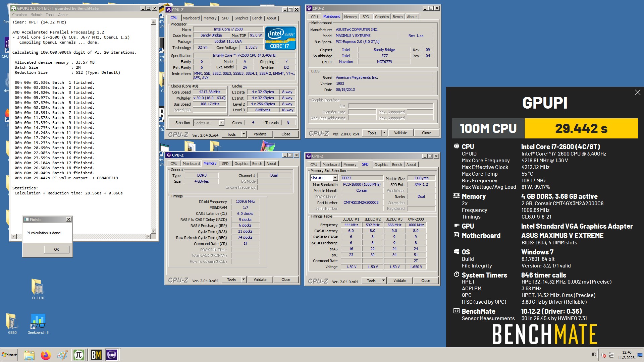Click the network tray icon

pyautogui.click(x=611, y=355)
